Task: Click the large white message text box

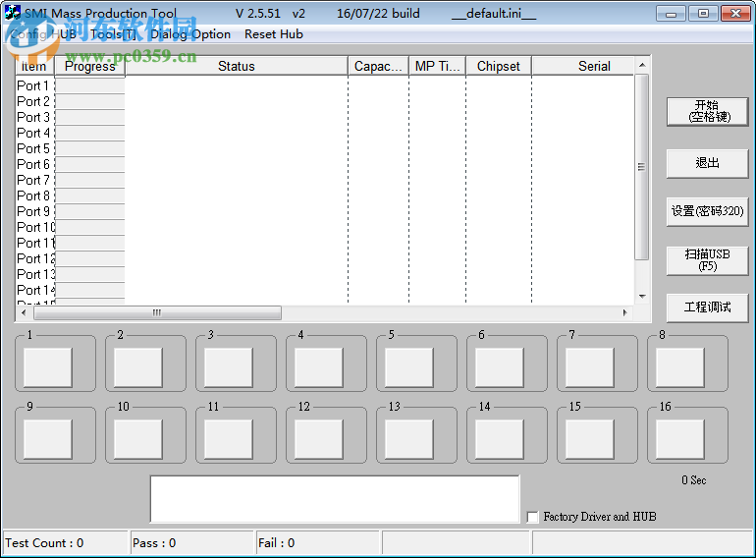Action: coord(335,499)
